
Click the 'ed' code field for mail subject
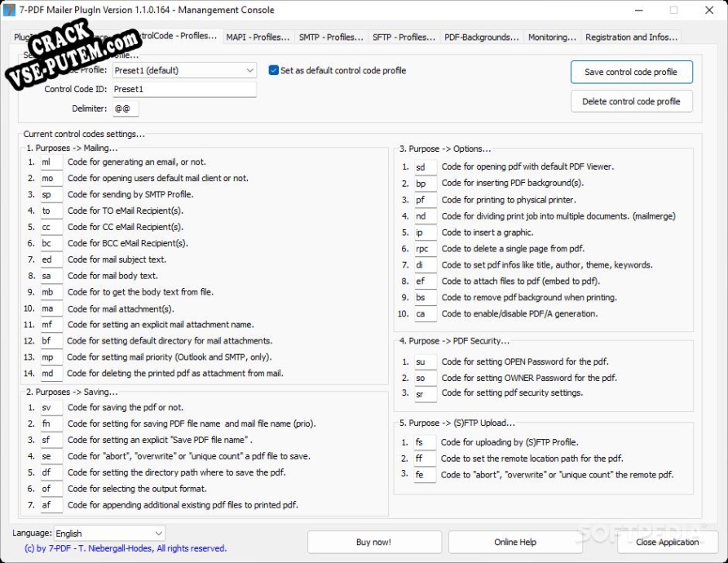coord(51,259)
